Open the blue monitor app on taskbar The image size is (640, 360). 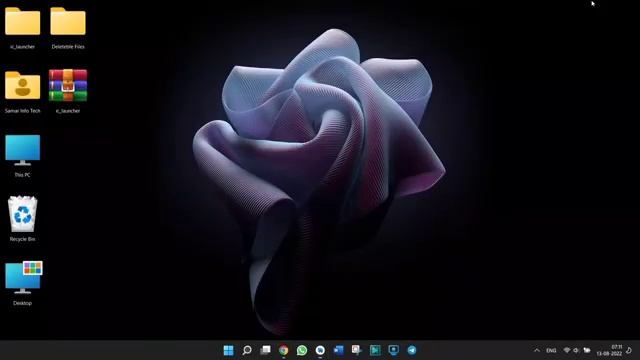(393, 350)
